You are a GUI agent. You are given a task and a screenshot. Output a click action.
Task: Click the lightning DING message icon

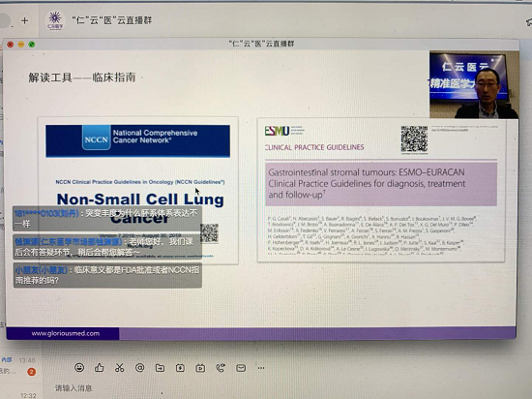[x=180, y=368]
